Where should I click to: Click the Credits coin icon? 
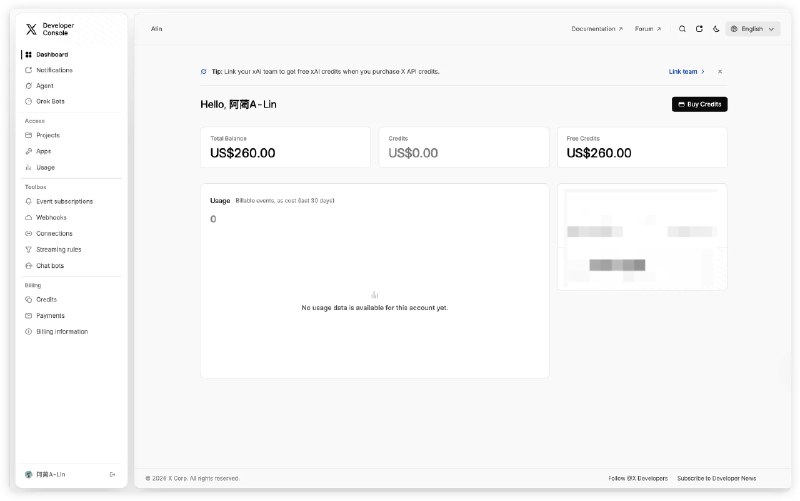coord(29,299)
